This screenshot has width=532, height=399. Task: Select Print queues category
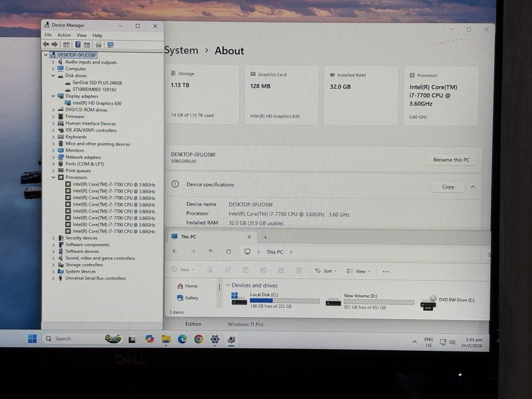78,170
